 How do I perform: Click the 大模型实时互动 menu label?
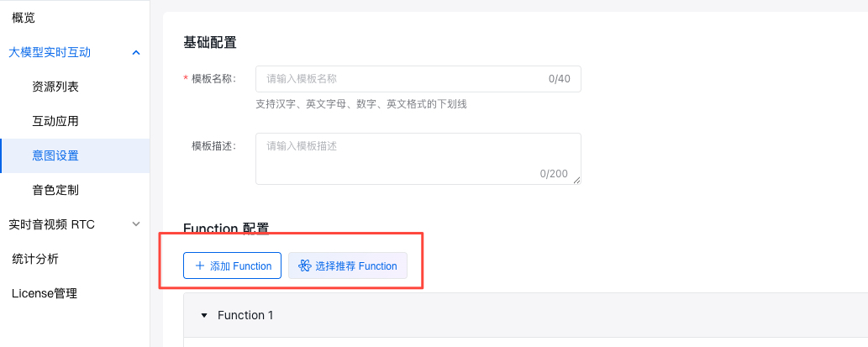(x=50, y=52)
